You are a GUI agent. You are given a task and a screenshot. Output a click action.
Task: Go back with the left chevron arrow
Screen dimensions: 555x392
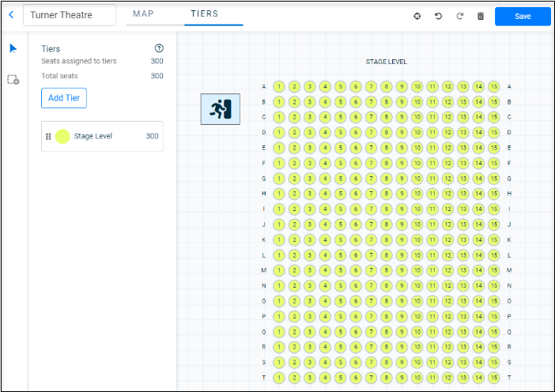tap(11, 15)
